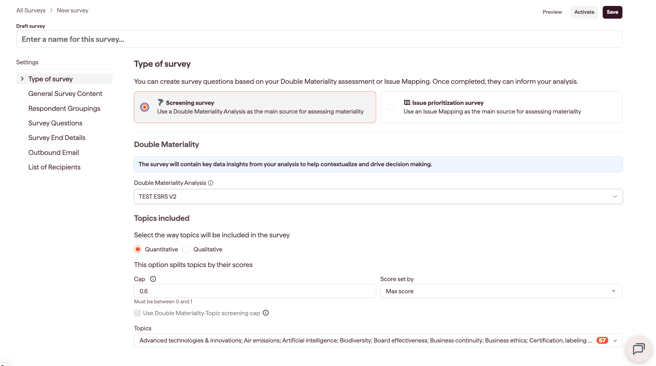
Task: Click the Activate button
Action: point(584,12)
